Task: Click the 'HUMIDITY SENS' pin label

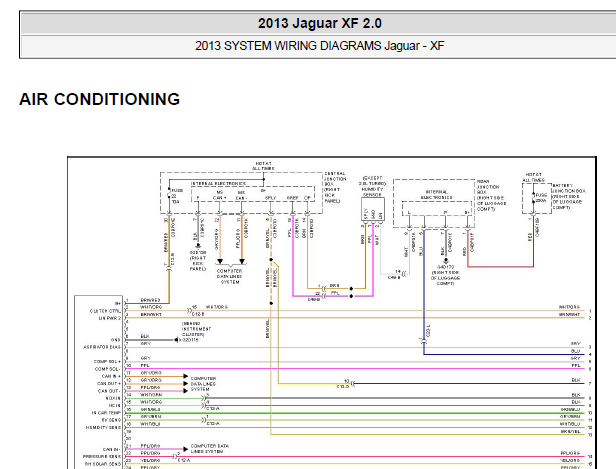Action: 103,427
